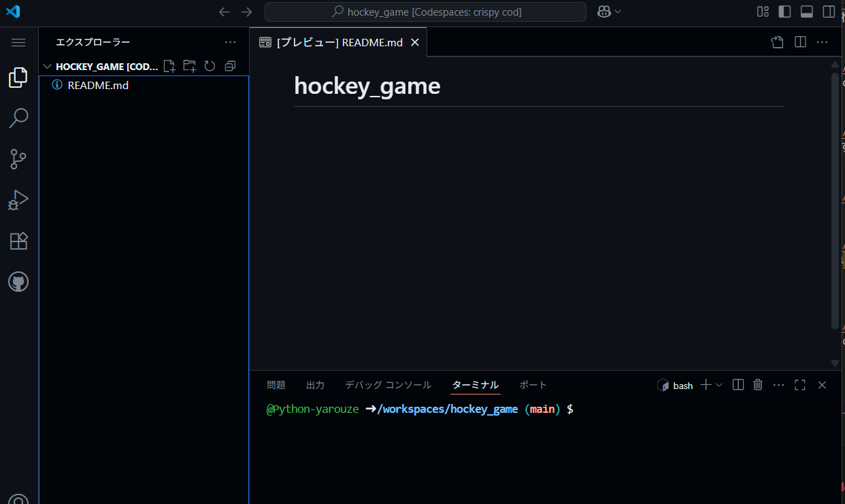845x504 pixels.
Task: Toggle the primary sidebar visibility
Action: 785,12
